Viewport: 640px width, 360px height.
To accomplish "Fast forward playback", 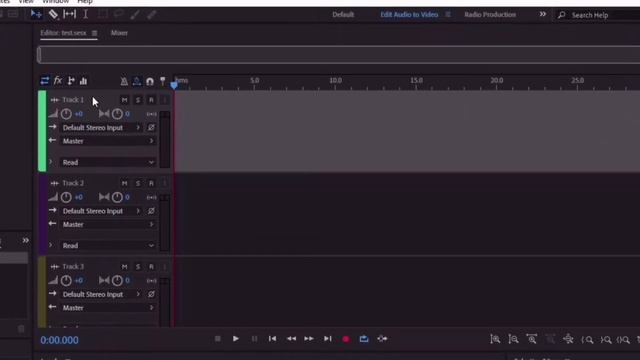I will (309, 339).
